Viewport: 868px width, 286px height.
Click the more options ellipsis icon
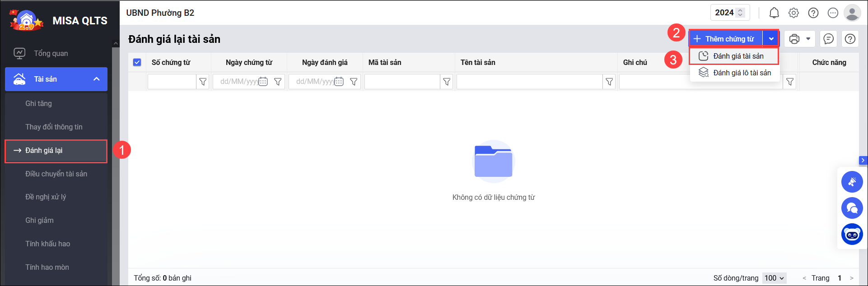[833, 13]
